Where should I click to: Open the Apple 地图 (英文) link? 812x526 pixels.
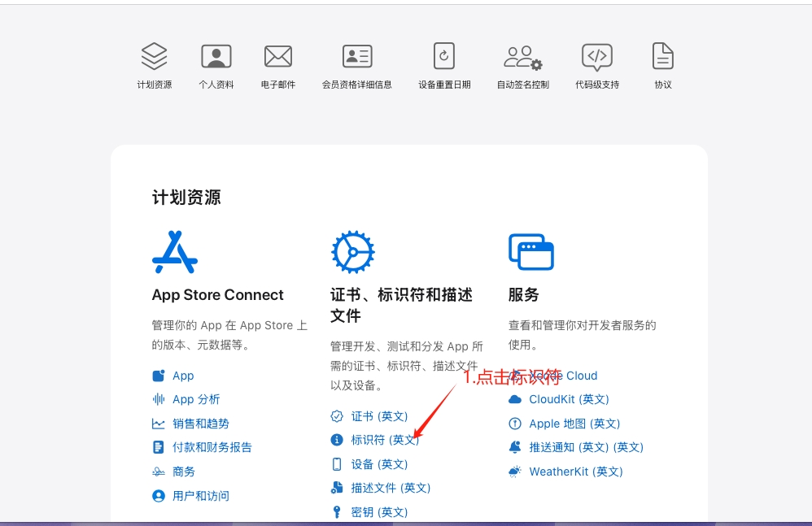[x=574, y=424]
